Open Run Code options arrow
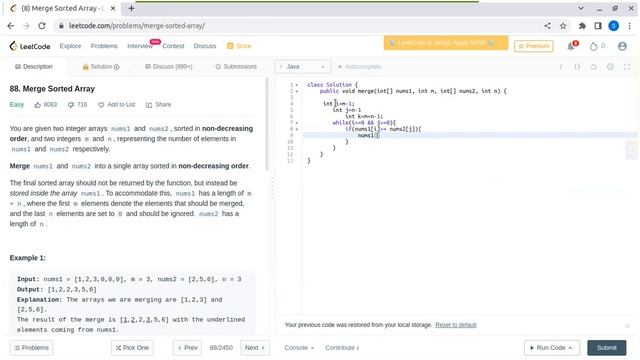640x360 pixels. point(571,348)
